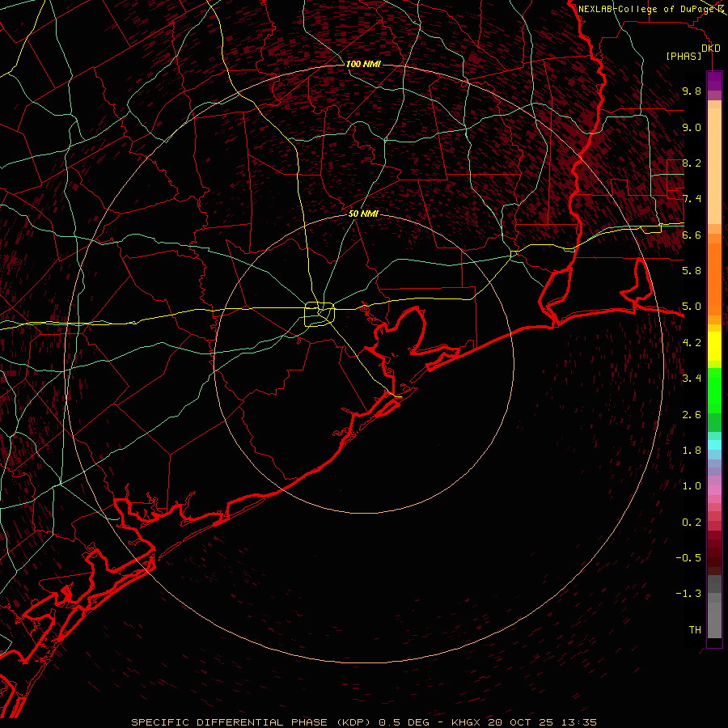Click the 5.0 scale label
Image resolution: width=728 pixels, height=728 pixels.
pyautogui.click(x=692, y=307)
